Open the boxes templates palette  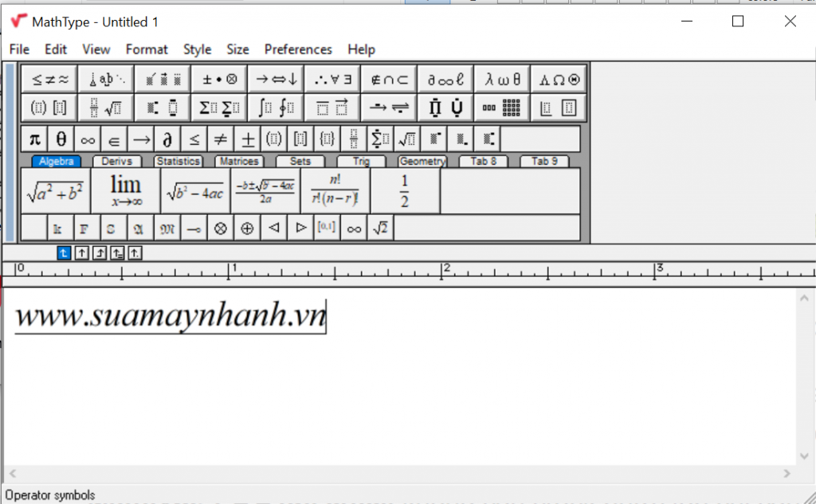pos(559,107)
